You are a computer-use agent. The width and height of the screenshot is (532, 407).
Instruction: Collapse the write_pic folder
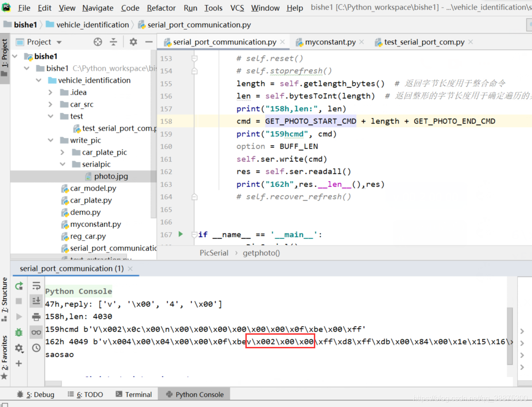51,140
